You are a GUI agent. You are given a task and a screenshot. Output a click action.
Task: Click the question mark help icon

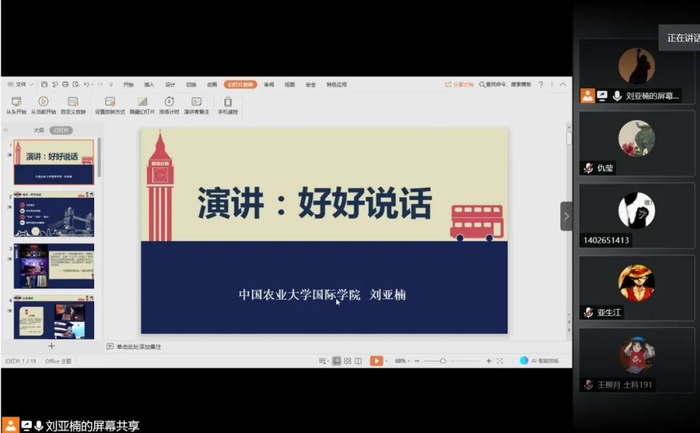coord(541,84)
